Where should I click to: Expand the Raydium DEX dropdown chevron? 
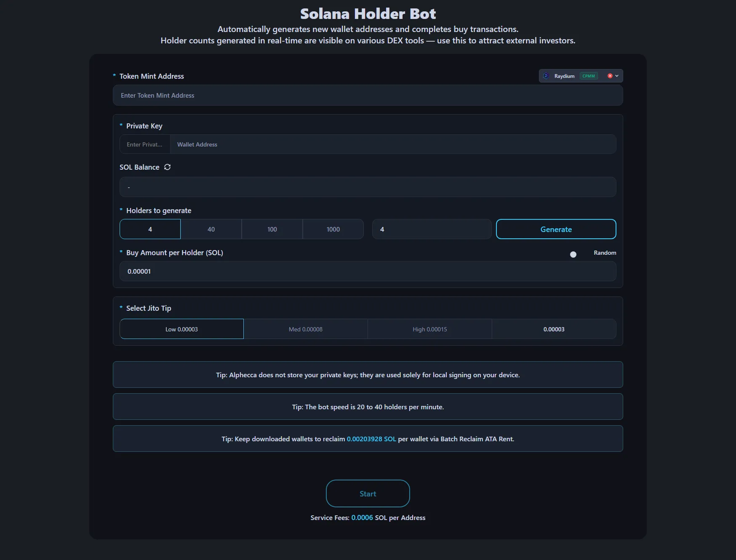tap(617, 76)
